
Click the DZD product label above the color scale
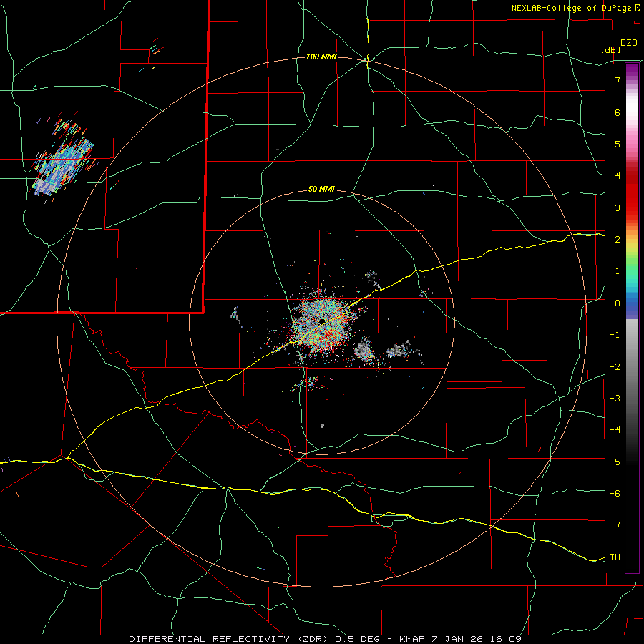[629, 43]
